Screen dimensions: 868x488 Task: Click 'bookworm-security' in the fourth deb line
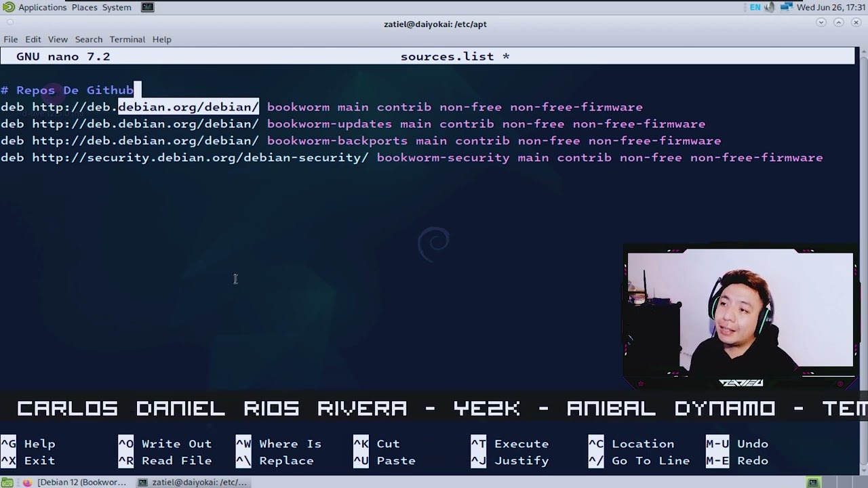coord(443,158)
